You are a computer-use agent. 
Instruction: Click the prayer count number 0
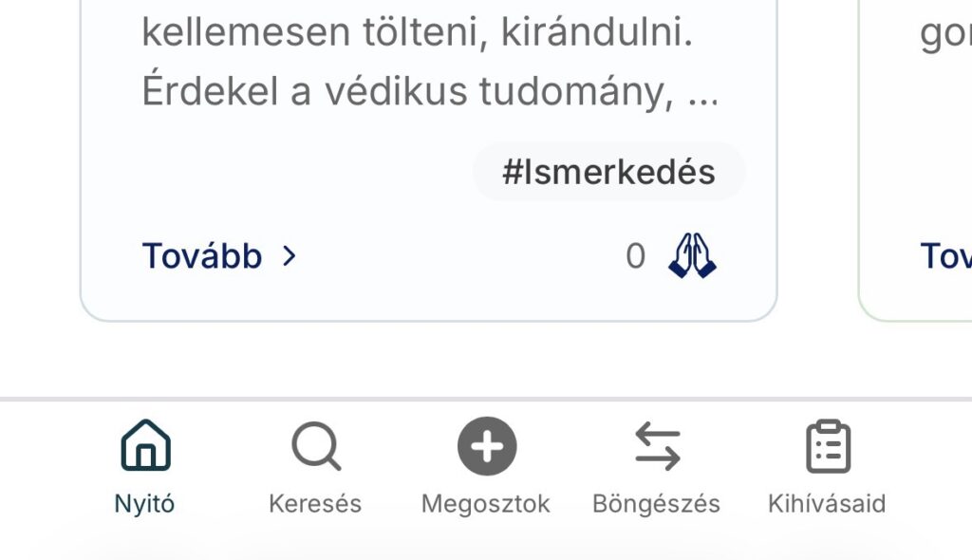(x=635, y=256)
